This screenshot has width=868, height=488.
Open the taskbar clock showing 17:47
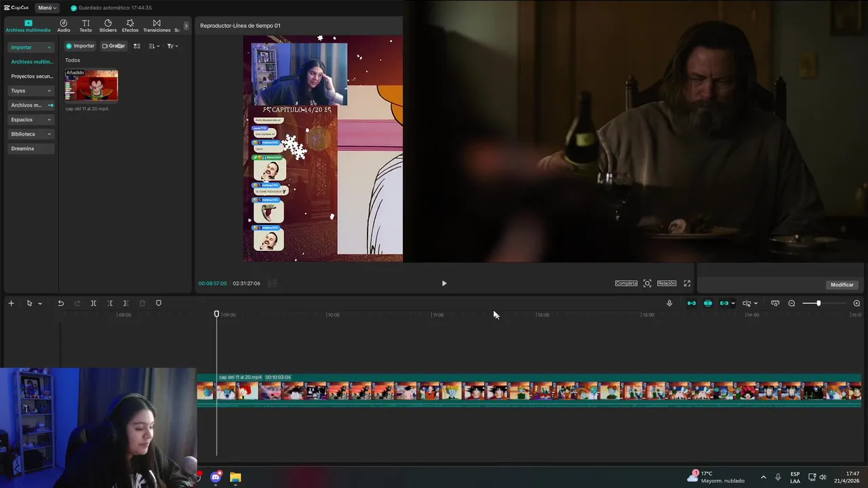pyautogui.click(x=847, y=477)
